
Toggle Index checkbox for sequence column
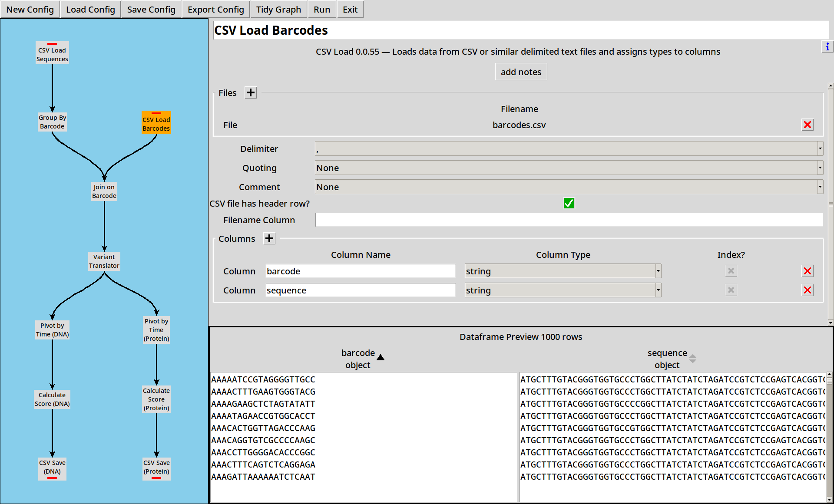pyautogui.click(x=731, y=290)
